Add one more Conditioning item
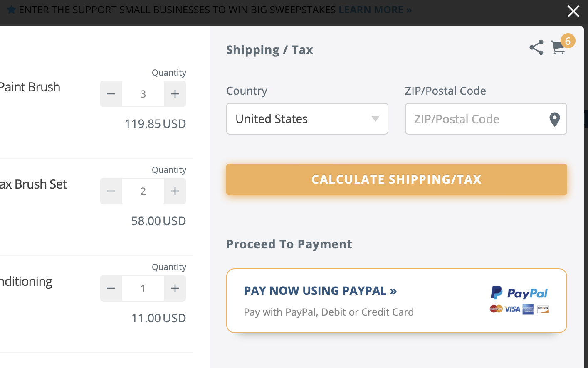588x368 pixels. coord(175,288)
